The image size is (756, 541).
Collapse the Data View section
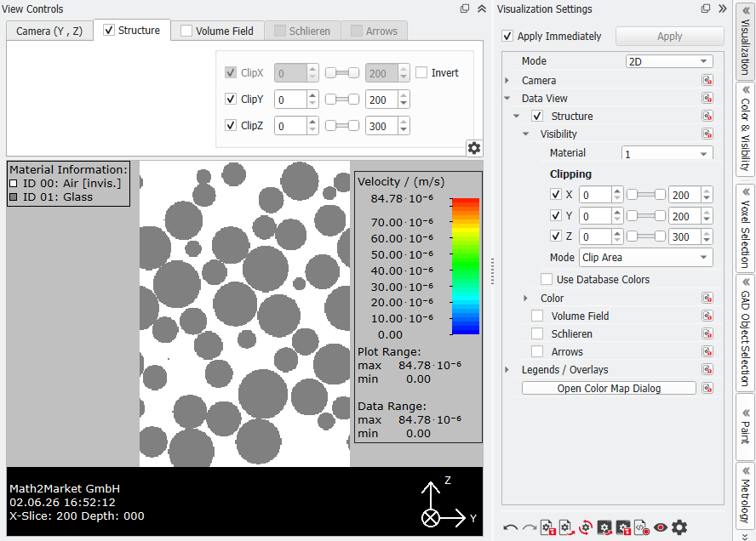[507, 99]
